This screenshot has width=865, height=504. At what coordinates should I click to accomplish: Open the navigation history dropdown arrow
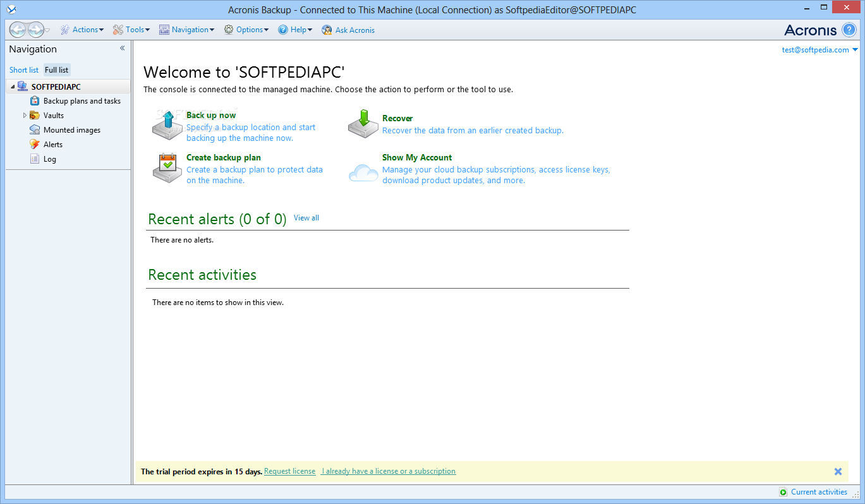pos(47,30)
